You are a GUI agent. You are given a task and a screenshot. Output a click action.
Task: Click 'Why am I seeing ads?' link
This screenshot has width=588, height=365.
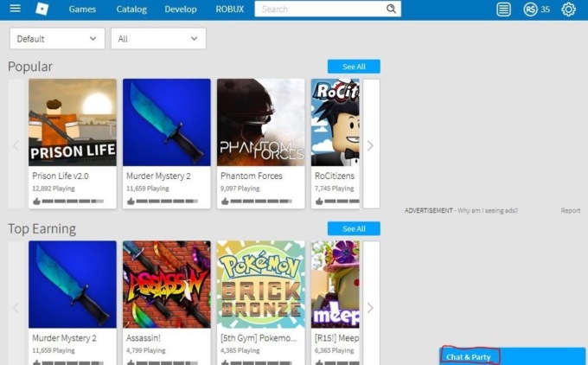[488, 210]
